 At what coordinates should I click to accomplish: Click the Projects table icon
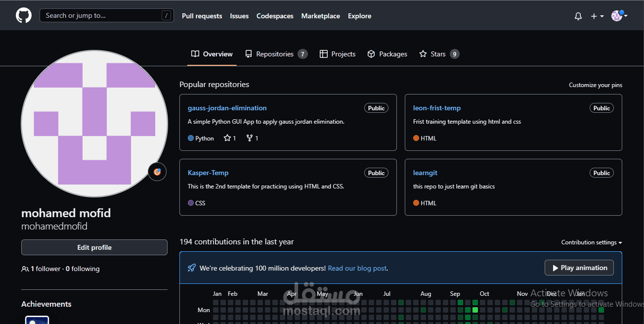324,54
